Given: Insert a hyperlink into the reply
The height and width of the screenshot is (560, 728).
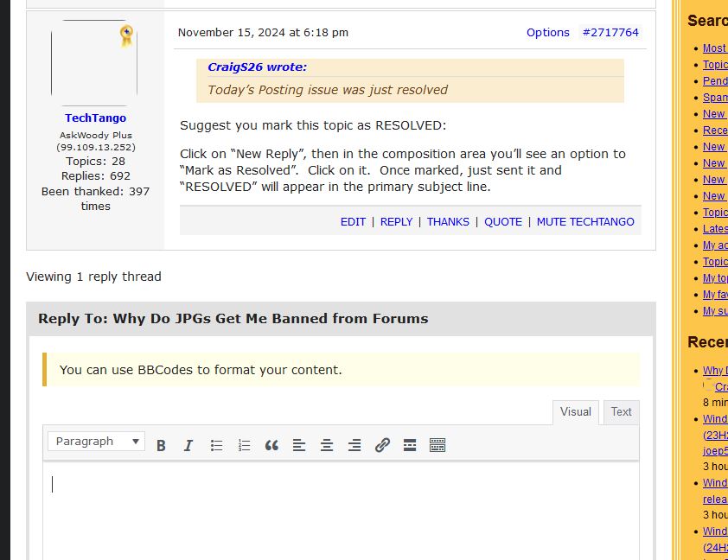Looking at the screenshot, I should (x=382, y=445).
